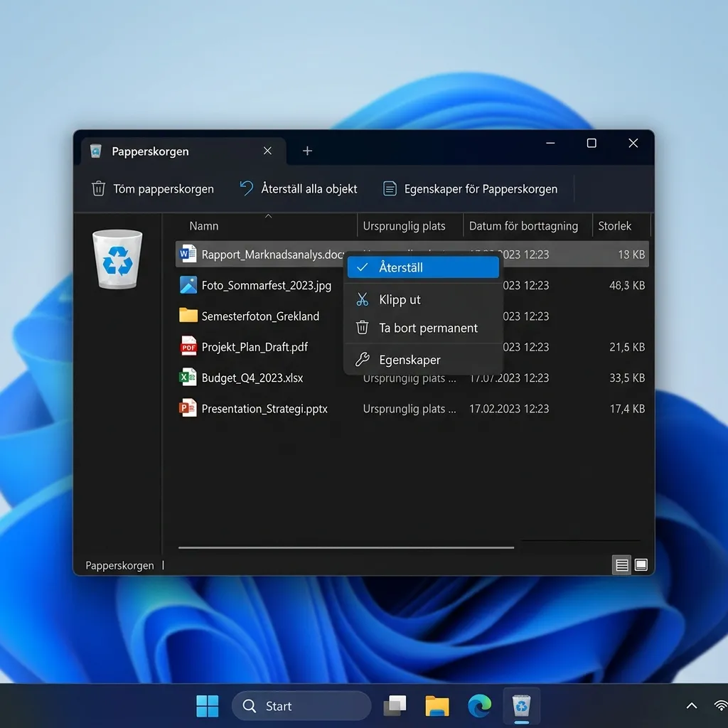Click the wrench icon next to Egenskaper
The width and height of the screenshot is (728, 728).
click(362, 359)
